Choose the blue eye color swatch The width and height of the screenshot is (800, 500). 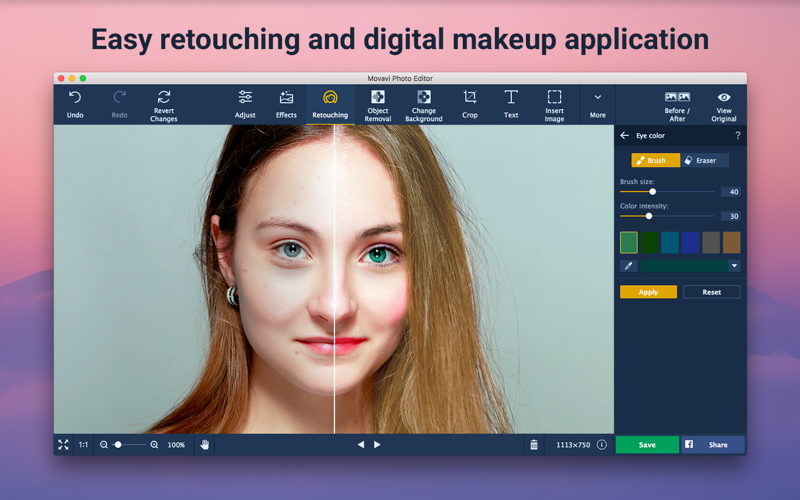click(x=690, y=242)
